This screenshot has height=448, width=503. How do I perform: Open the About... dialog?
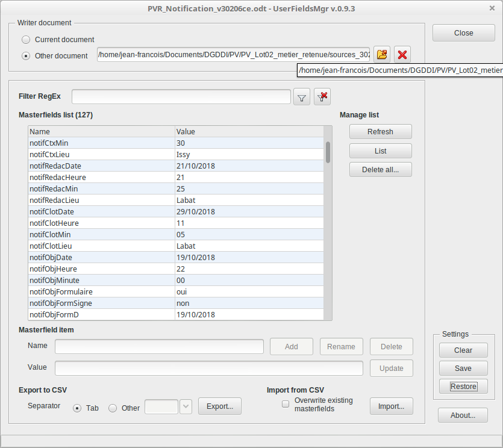coord(463,415)
